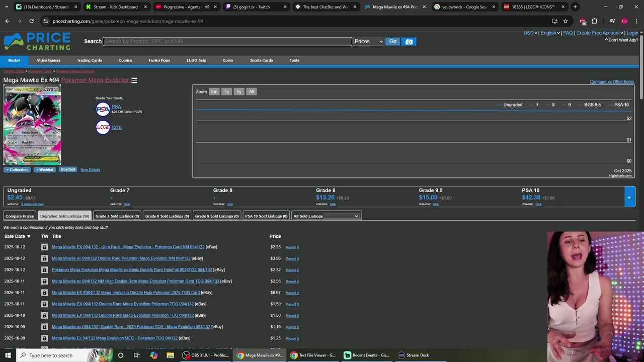Click the Mega Mawile card image thumbnail
This screenshot has width=644, height=362.
pos(32,125)
